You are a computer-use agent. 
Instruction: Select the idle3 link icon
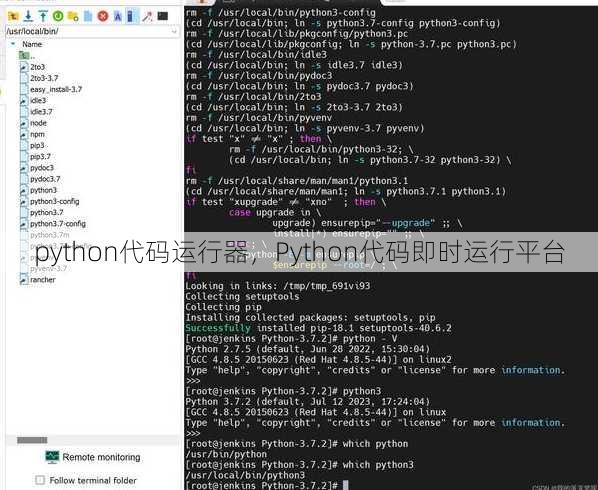24,101
